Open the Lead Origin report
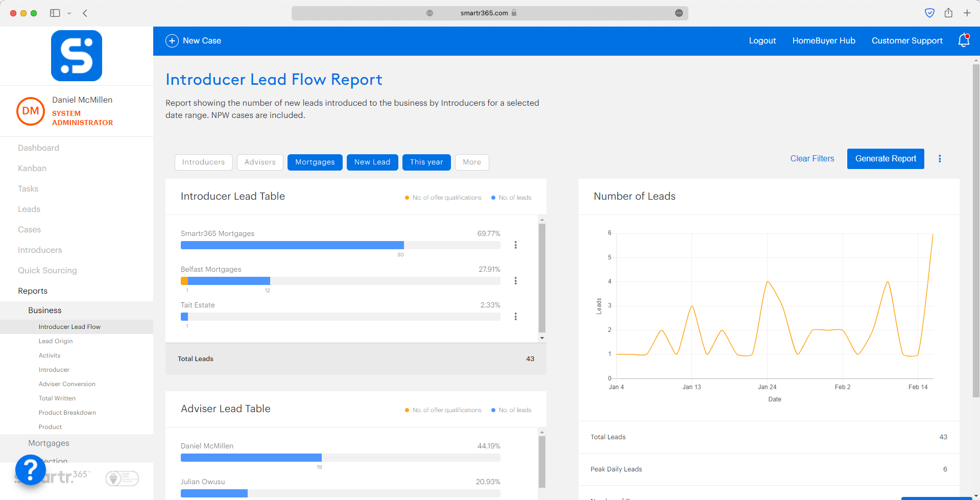 tap(56, 341)
